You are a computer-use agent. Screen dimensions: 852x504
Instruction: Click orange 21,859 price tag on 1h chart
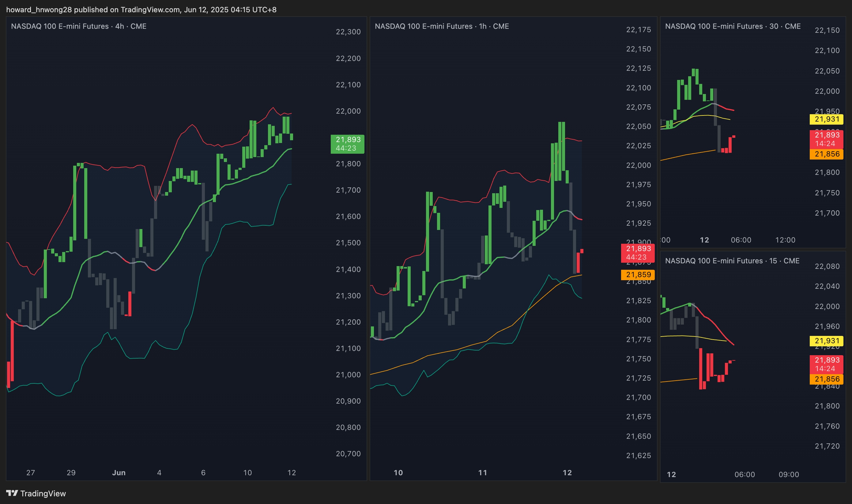click(637, 274)
